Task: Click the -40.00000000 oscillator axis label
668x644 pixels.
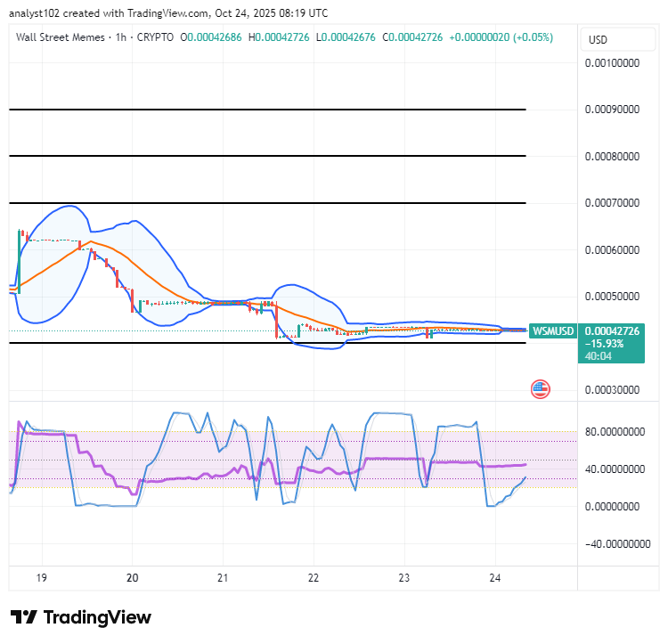Action: tap(617, 544)
